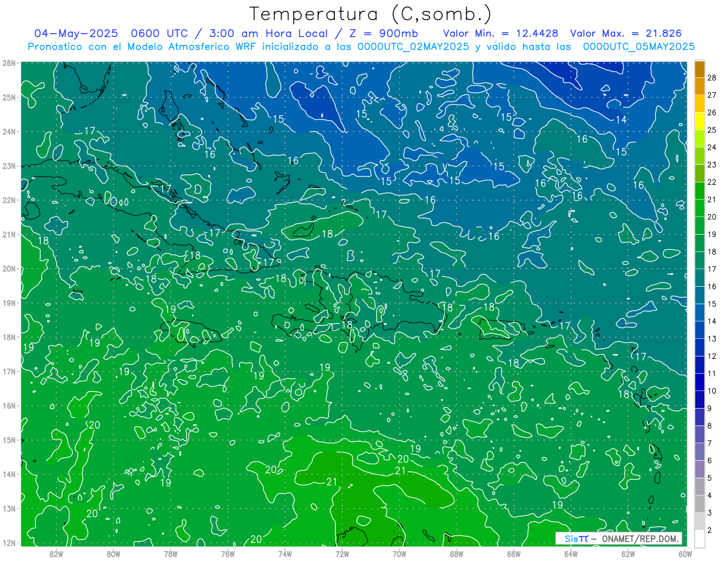The image size is (728, 562).
Task: Click the "76W" longitude axis label
Action: point(228,554)
